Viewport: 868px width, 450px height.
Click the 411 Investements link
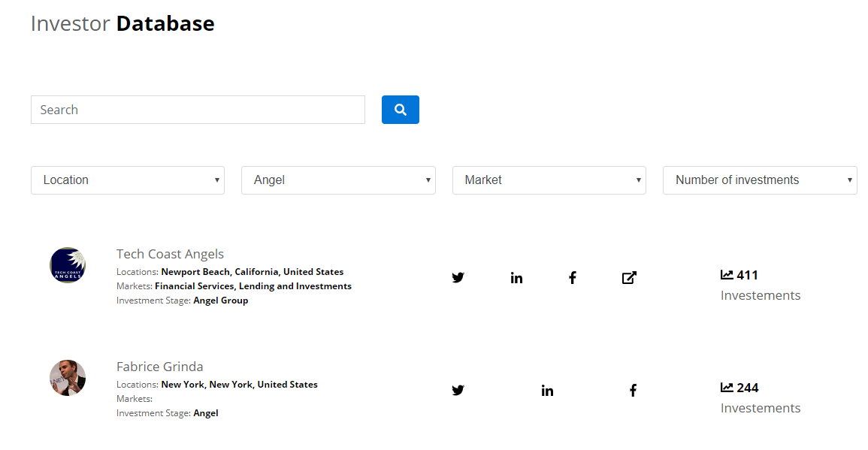pos(760,285)
